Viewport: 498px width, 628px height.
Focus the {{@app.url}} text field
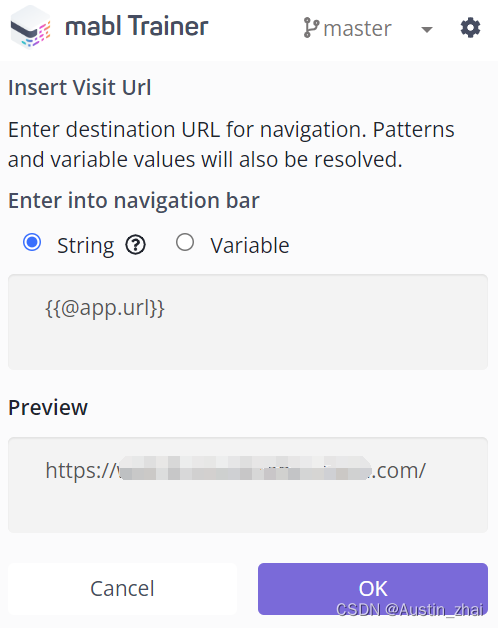tap(248, 322)
